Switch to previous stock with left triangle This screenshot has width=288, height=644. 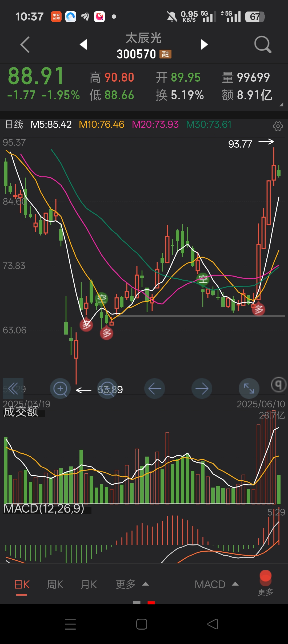[83, 44]
